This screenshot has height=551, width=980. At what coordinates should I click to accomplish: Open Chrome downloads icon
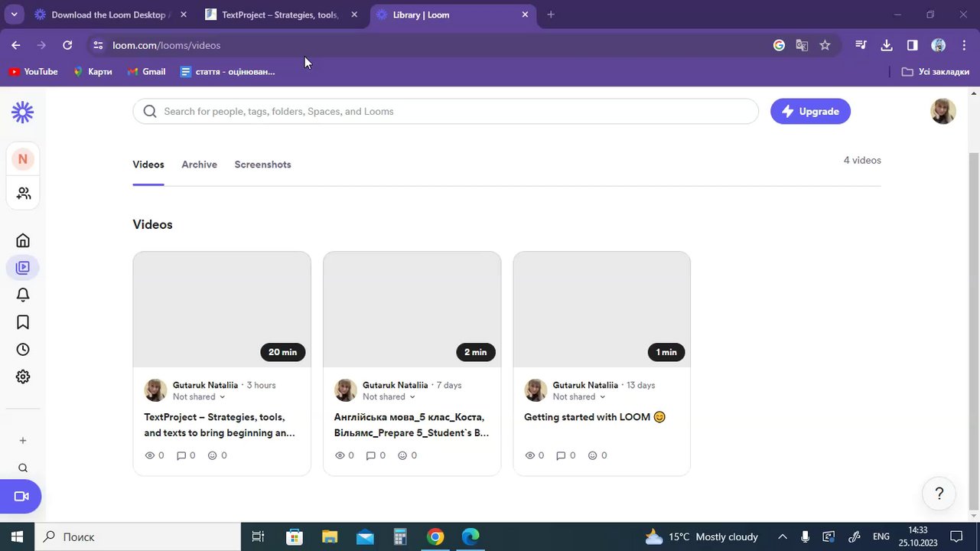point(887,45)
